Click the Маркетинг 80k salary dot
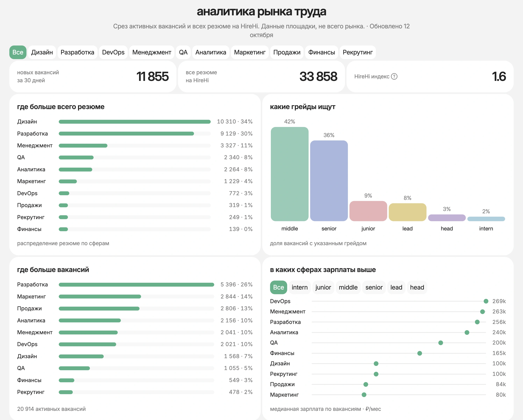Screen dimensions: 523x420 pyautogui.click(x=364, y=395)
